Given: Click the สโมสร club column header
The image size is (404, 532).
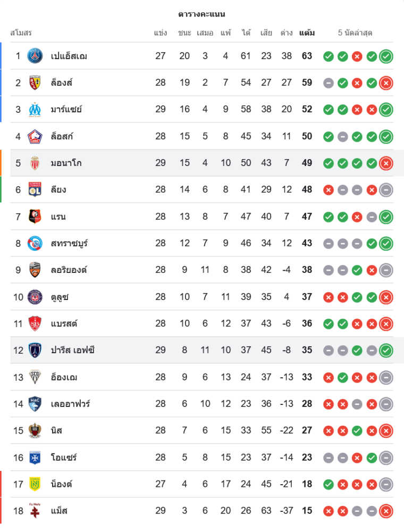Looking at the screenshot, I should click(x=21, y=33).
